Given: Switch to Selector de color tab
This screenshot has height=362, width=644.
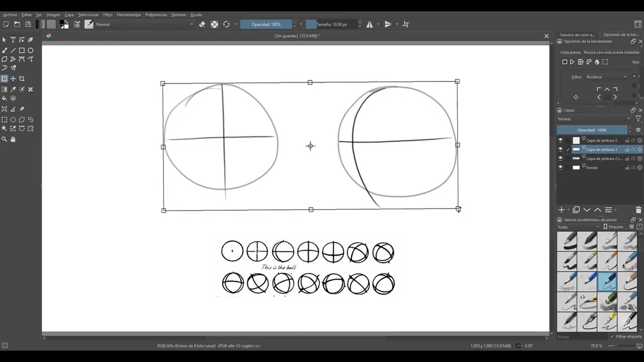Looking at the screenshot, I should pyautogui.click(x=577, y=35).
